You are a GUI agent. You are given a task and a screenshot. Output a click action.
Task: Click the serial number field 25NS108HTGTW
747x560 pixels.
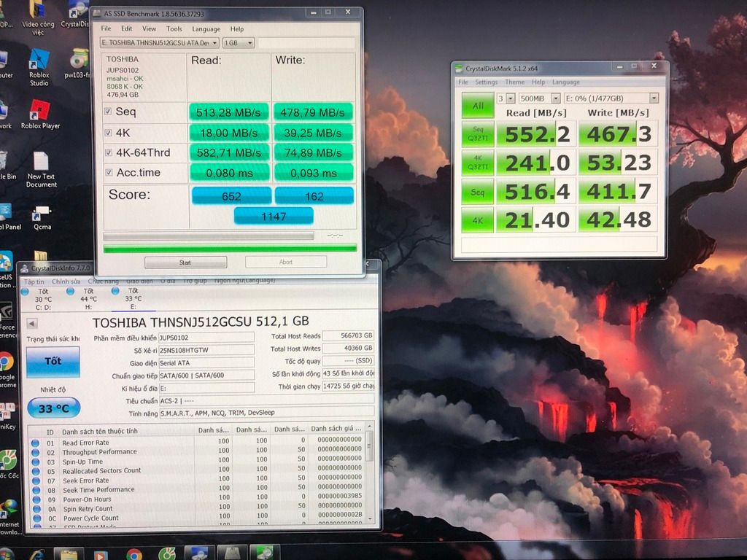coord(206,350)
